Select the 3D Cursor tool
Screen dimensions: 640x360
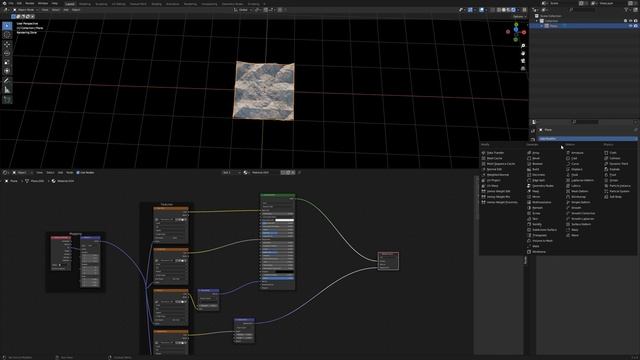7,35
